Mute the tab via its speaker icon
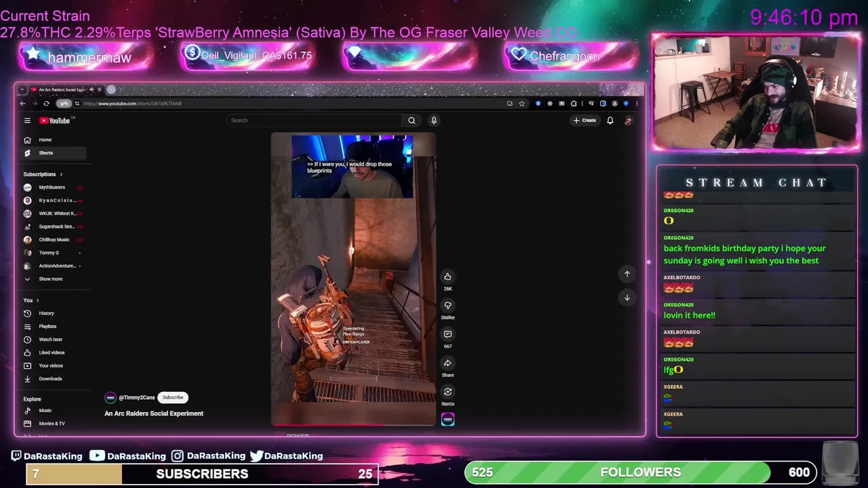Viewport: 868px width, 488px height. click(92, 89)
